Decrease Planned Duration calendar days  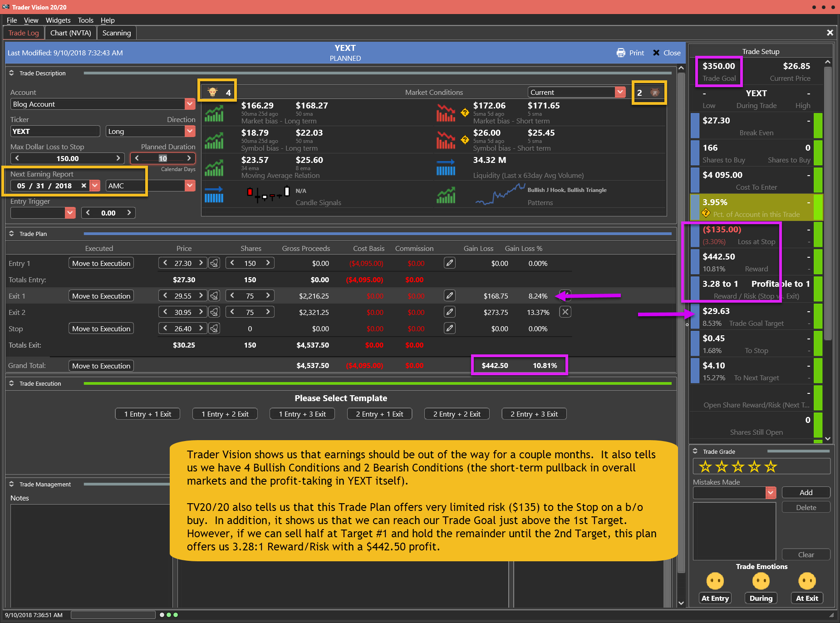(137, 158)
